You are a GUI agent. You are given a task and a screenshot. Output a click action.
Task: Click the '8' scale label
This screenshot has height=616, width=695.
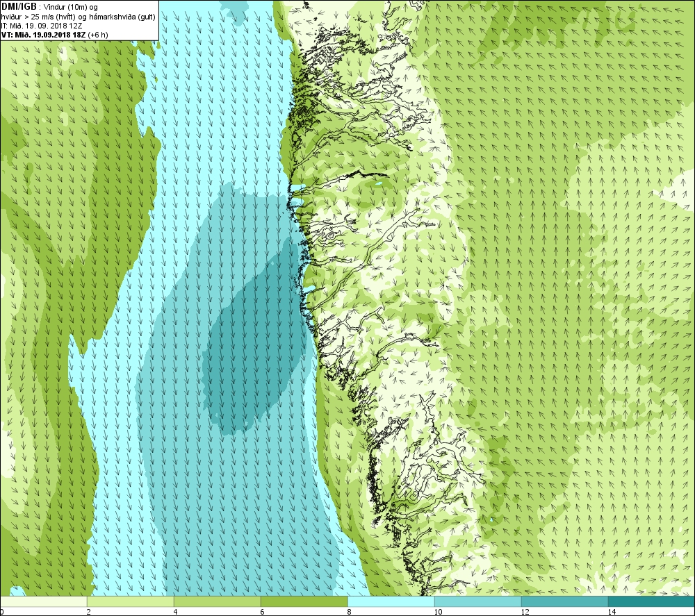350,612
